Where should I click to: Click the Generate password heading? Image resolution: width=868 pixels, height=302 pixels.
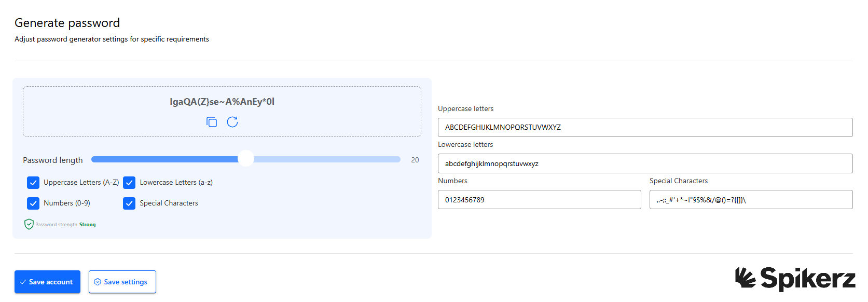[67, 23]
